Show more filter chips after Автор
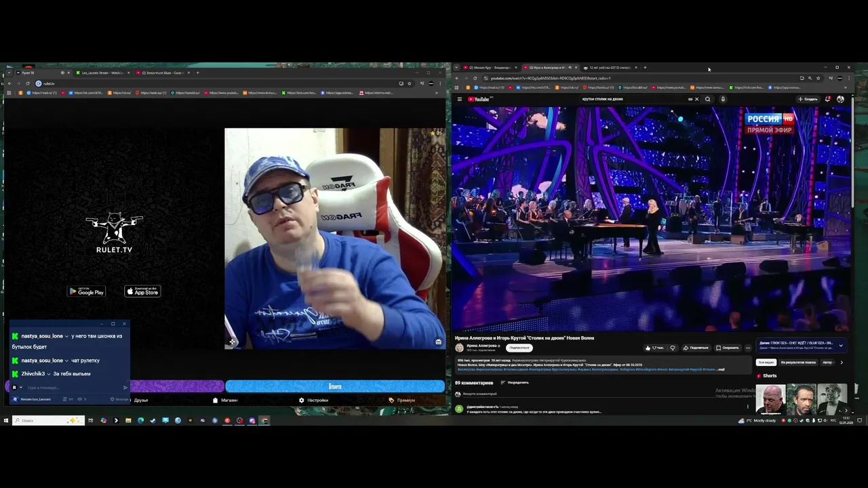This screenshot has height=488, width=868. 842,362
